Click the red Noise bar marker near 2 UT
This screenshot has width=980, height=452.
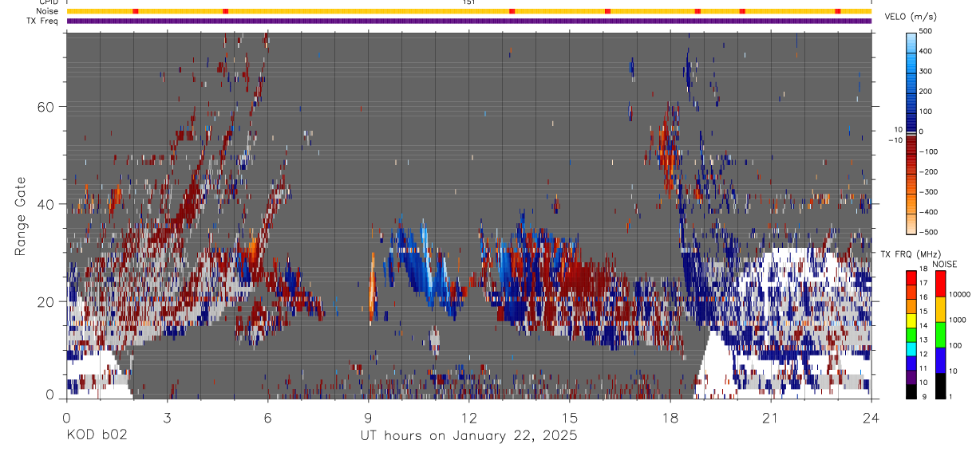tap(136, 11)
